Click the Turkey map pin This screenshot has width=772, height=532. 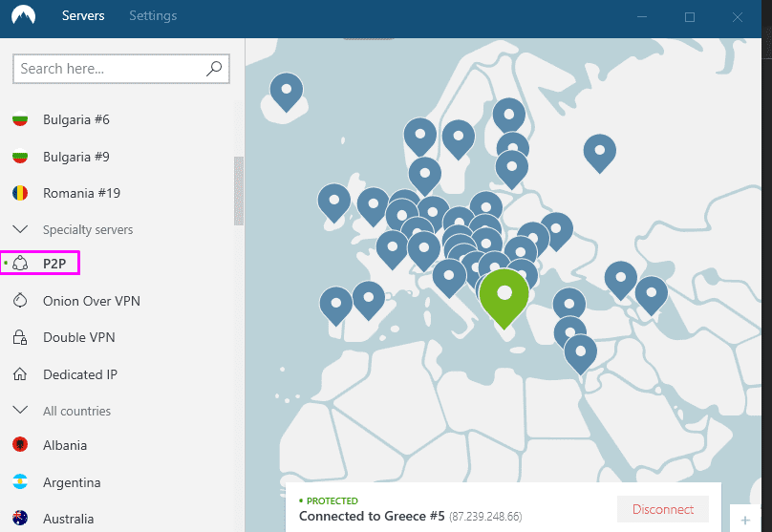pyautogui.click(x=569, y=305)
